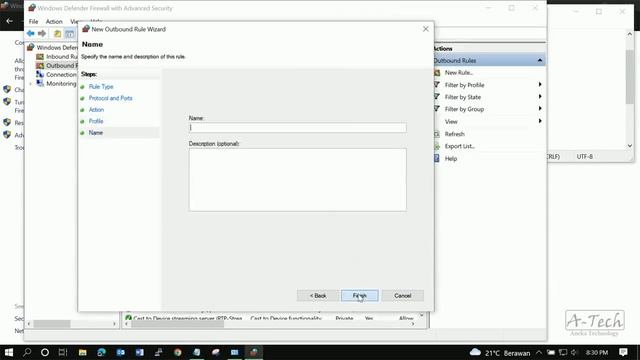Screen dimensions: 640x360
Task: Open Task View from the taskbar
Action: pos(63,352)
